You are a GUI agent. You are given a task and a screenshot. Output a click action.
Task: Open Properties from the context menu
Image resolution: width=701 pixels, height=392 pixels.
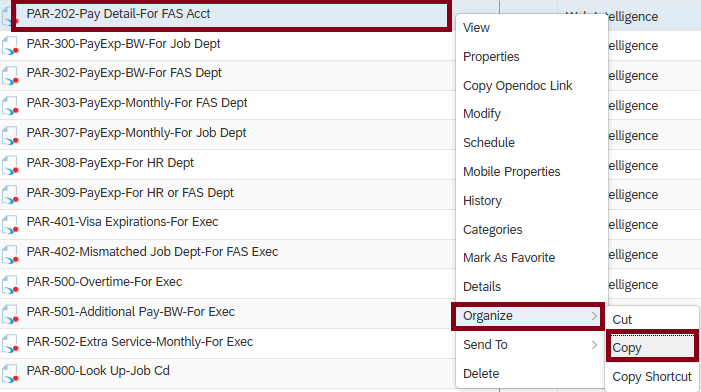pyautogui.click(x=491, y=57)
